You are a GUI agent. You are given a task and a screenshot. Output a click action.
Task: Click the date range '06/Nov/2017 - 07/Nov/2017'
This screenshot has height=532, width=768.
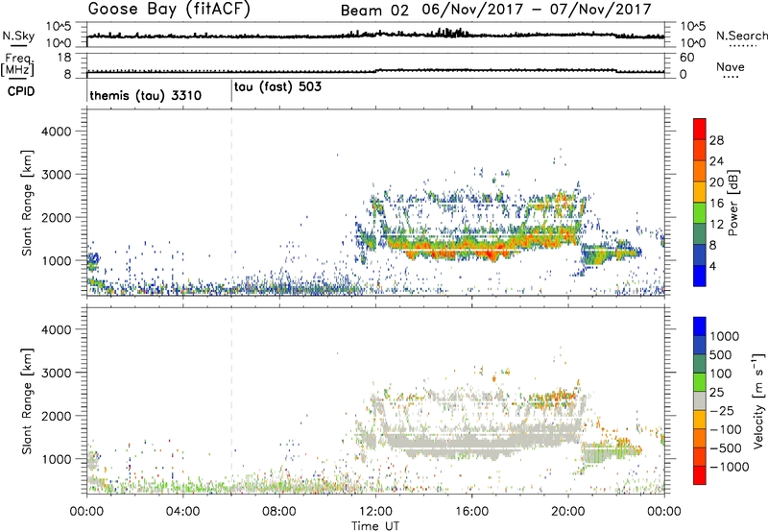(x=537, y=10)
